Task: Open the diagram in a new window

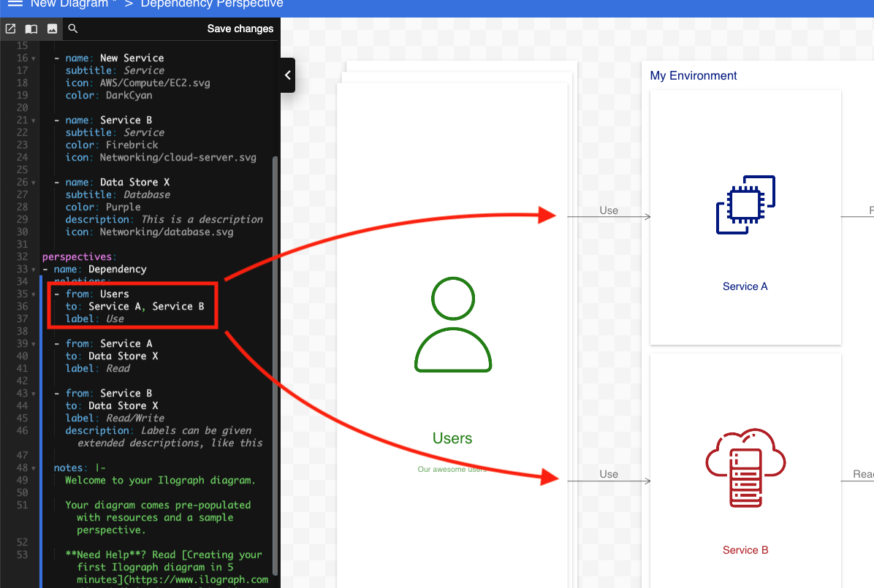Action: tap(10, 28)
